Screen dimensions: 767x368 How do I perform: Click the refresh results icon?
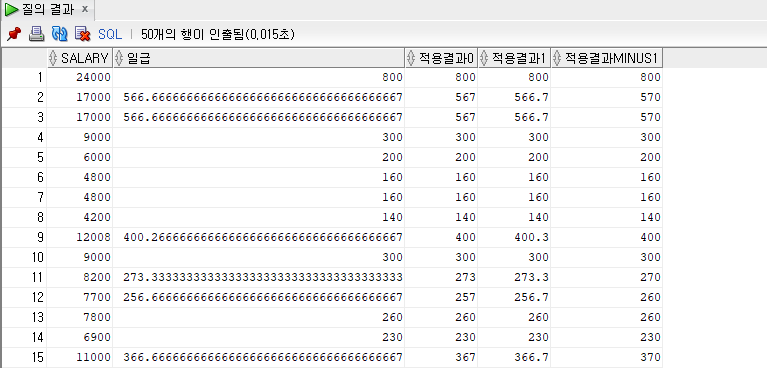click(60, 34)
